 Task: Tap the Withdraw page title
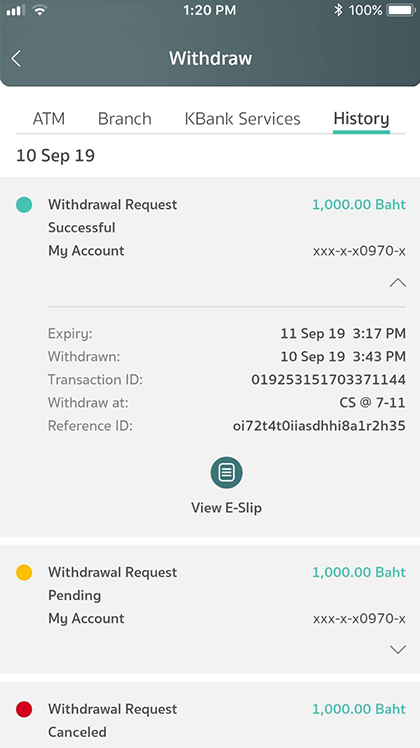pos(210,58)
